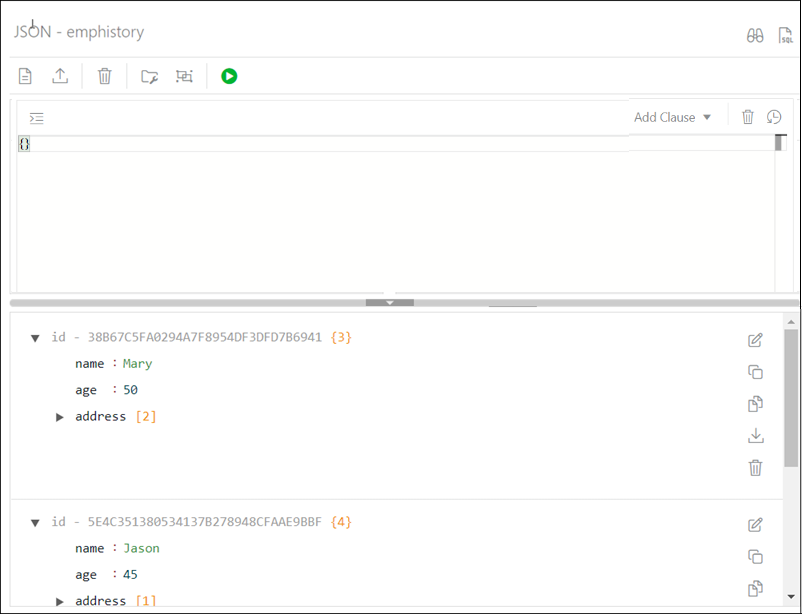Create a new JSON document
This screenshot has height=614, width=802.
point(25,76)
